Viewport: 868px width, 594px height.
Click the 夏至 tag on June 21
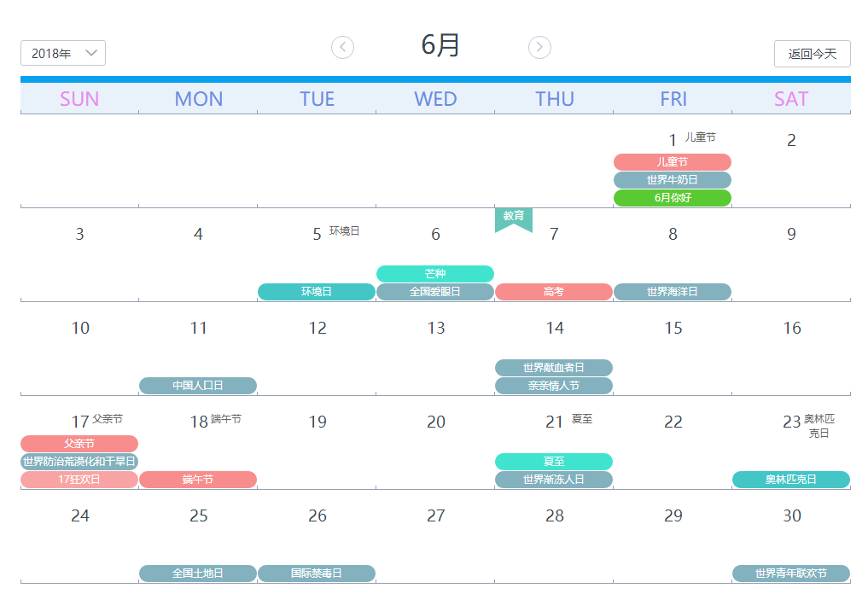pyautogui.click(x=553, y=461)
